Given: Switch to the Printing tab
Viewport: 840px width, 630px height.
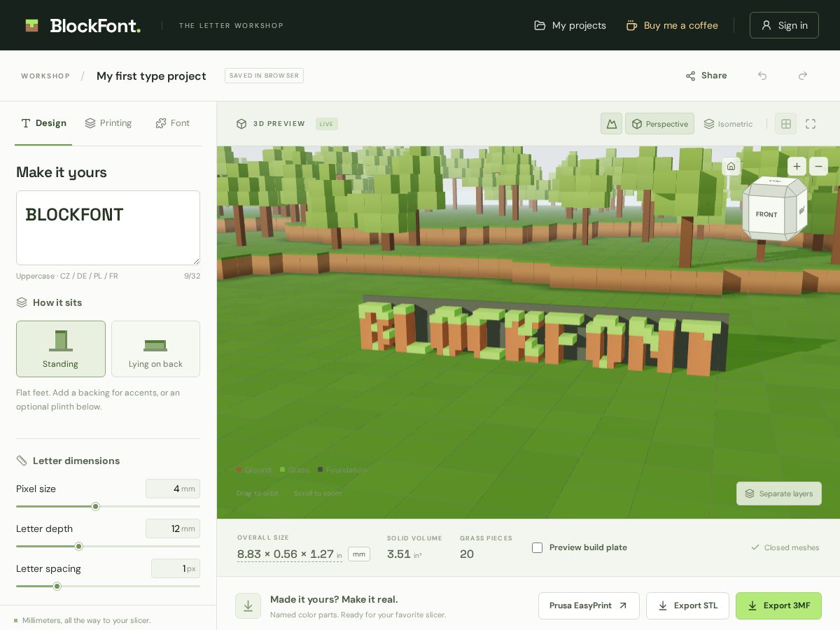Looking at the screenshot, I should [x=108, y=123].
